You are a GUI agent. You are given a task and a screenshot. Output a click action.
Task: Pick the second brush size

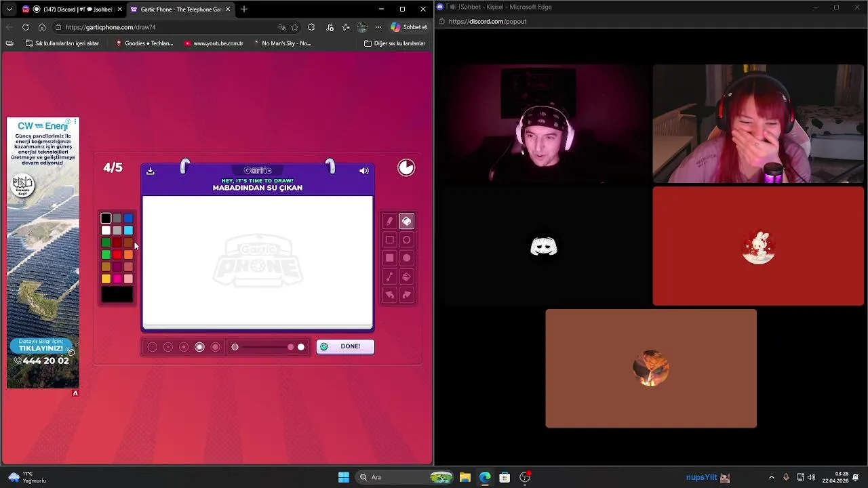(168, 347)
